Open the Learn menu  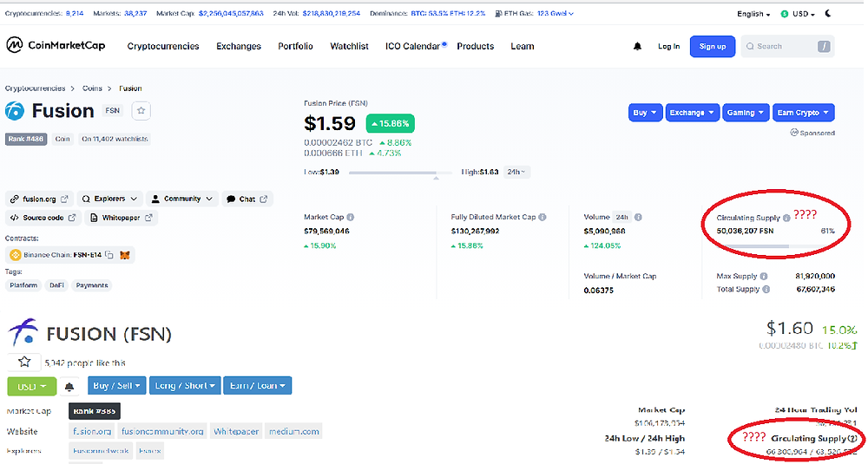523,47
